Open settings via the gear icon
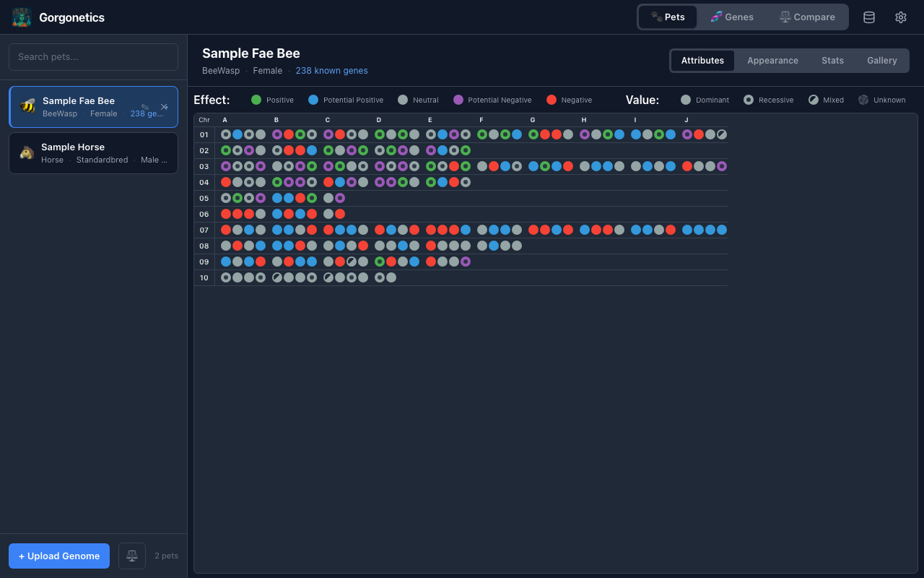The image size is (924, 578). click(x=900, y=17)
